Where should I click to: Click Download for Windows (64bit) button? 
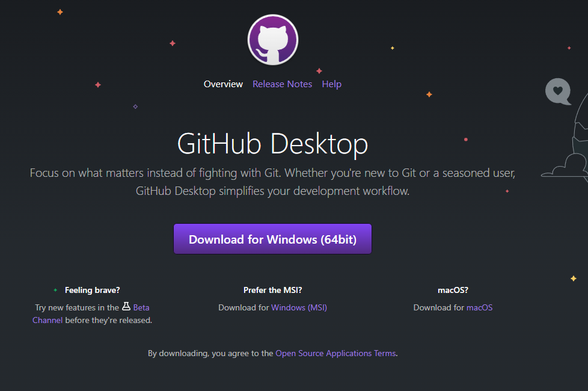(x=272, y=239)
